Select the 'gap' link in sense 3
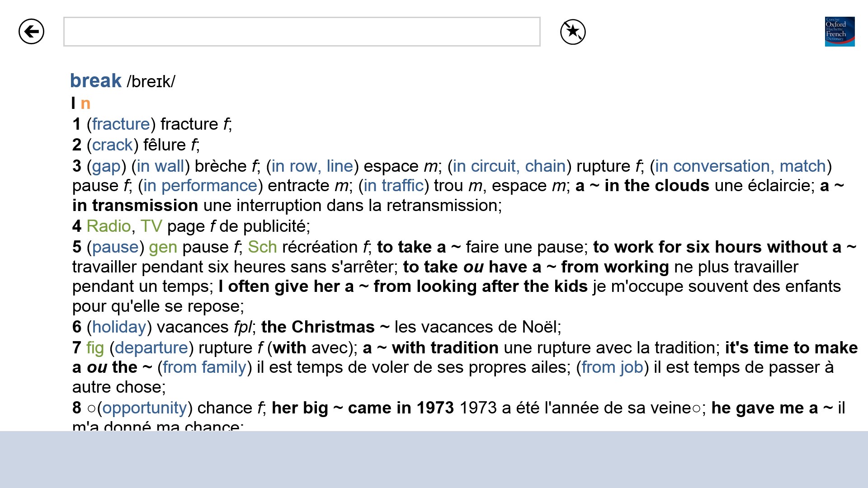 [106, 166]
